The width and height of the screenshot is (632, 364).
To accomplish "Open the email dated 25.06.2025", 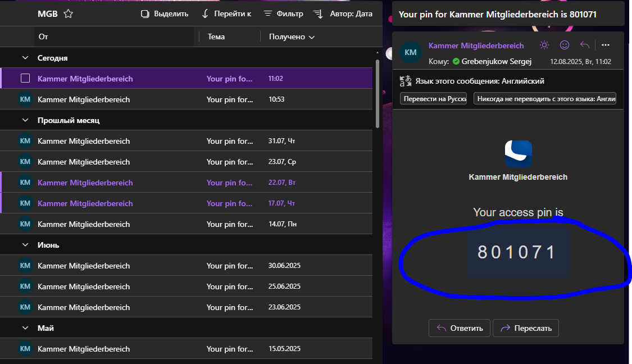I will point(186,286).
